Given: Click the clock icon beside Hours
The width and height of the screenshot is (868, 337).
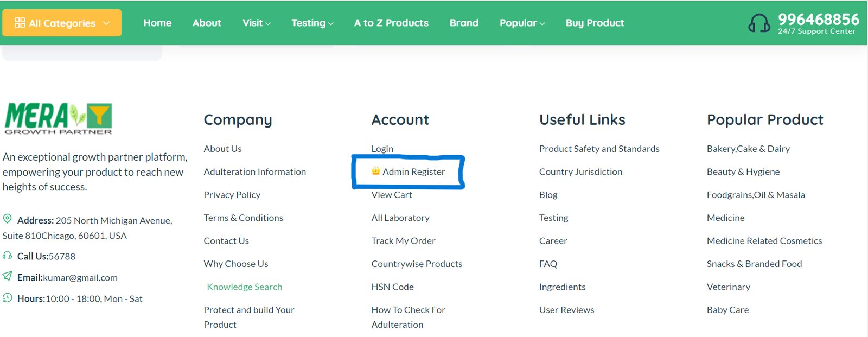Looking at the screenshot, I should (x=8, y=297).
